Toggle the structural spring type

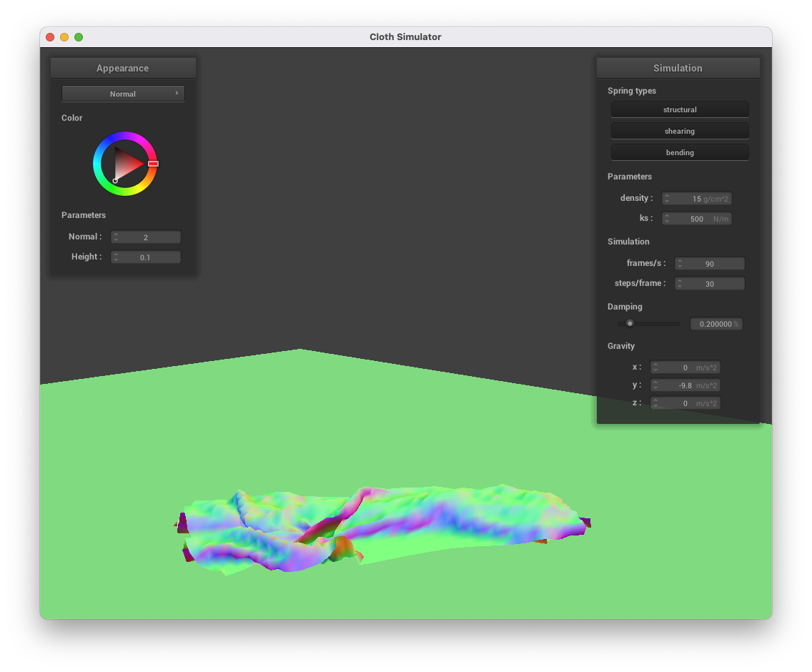tap(680, 109)
